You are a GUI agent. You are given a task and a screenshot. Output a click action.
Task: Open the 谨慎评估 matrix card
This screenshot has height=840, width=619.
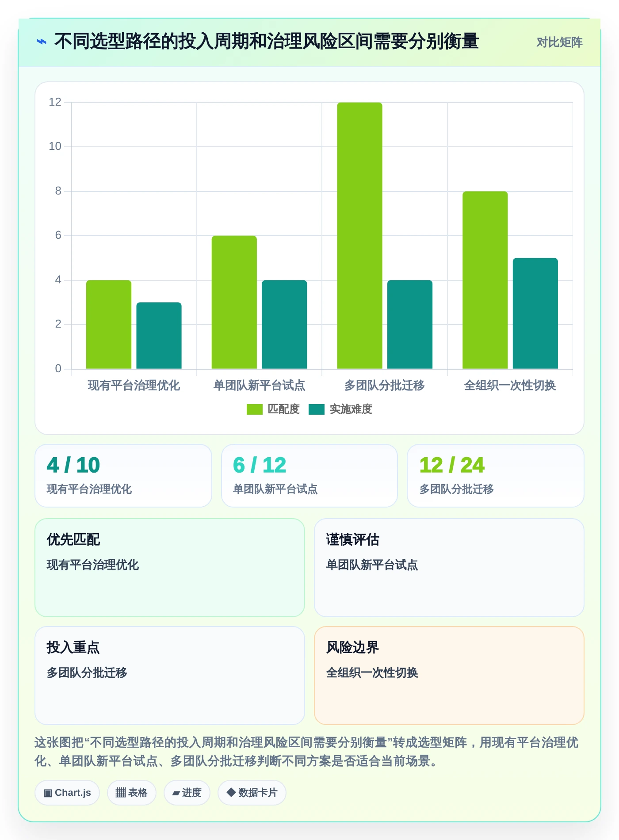(449, 568)
